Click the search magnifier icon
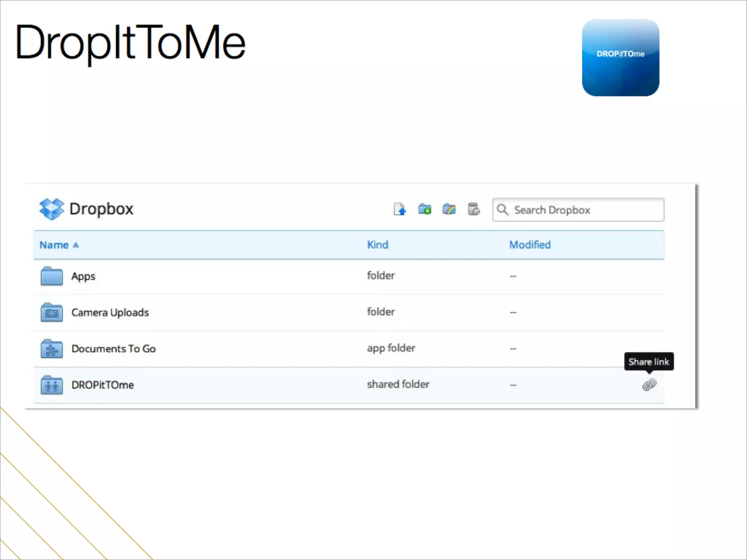747x560 pixels. point(503,210)
